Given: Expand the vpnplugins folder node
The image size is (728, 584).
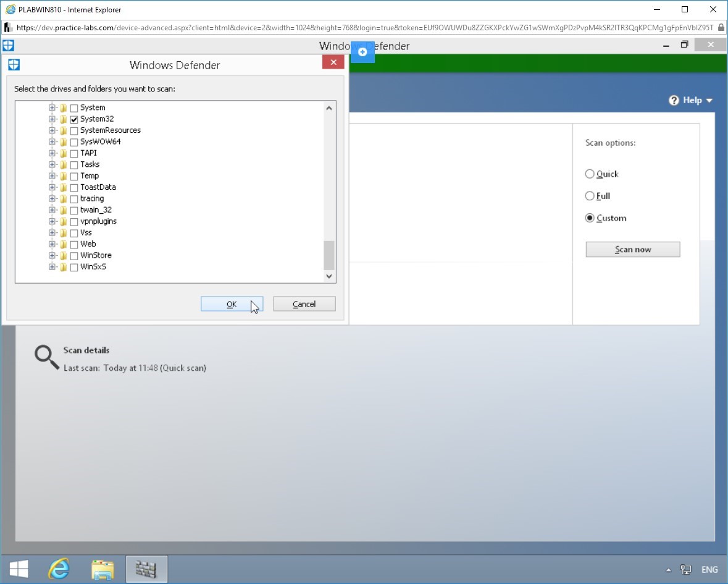Looking at the screenshot, I should pyautogui.click(x=52, y=222).
